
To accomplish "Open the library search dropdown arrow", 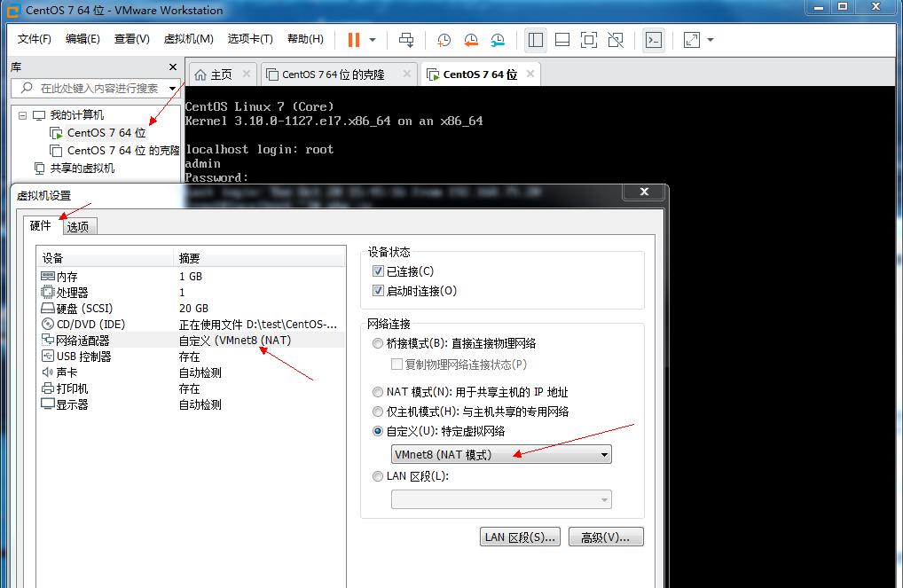I will [x=172, y=88].
